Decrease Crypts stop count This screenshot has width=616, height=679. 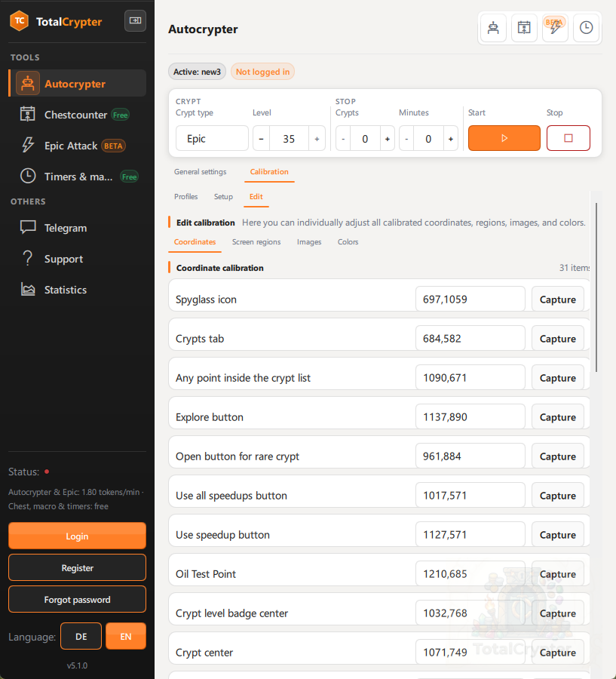click(343, 139)
